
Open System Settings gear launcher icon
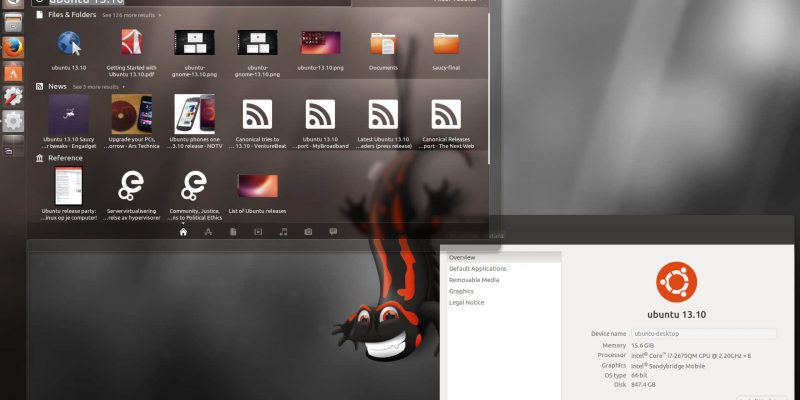[x=13, y=121]
